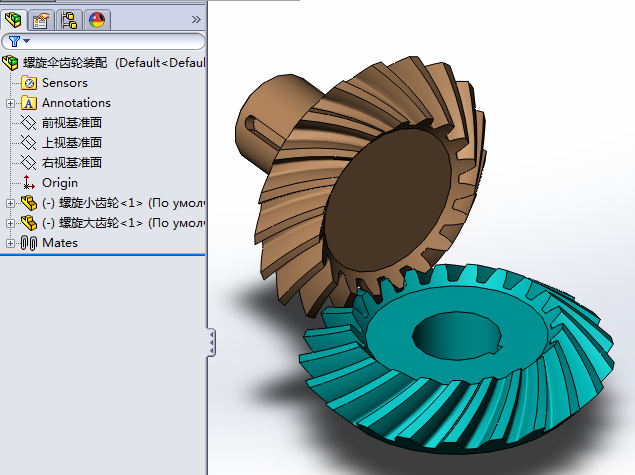Select the 上视基准面 plane
This screenshot has width=635, height=475.
coord(72,143)
